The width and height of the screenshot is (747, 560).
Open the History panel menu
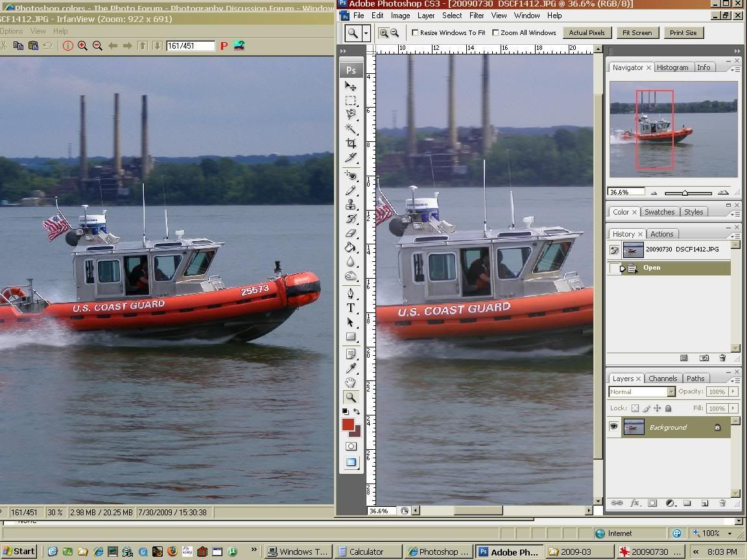(x=735, y=236)
